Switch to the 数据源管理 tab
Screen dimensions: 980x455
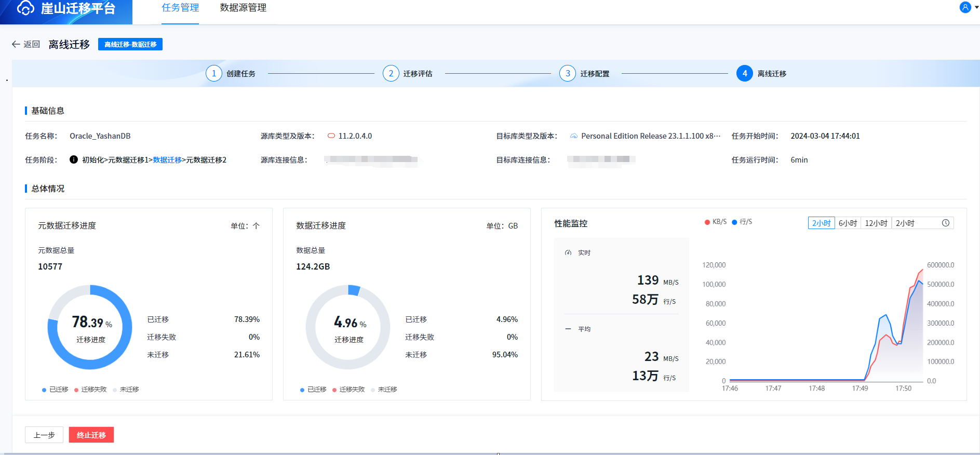pyautogui.click(x=243, y=8)
